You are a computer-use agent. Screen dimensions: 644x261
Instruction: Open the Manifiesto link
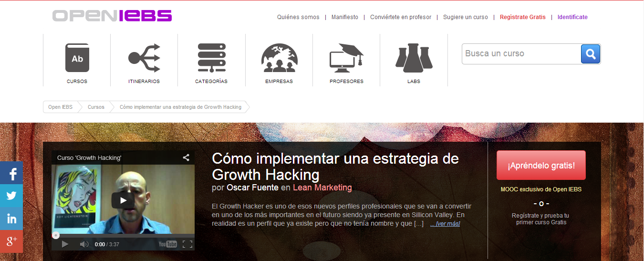click(345, 17)
